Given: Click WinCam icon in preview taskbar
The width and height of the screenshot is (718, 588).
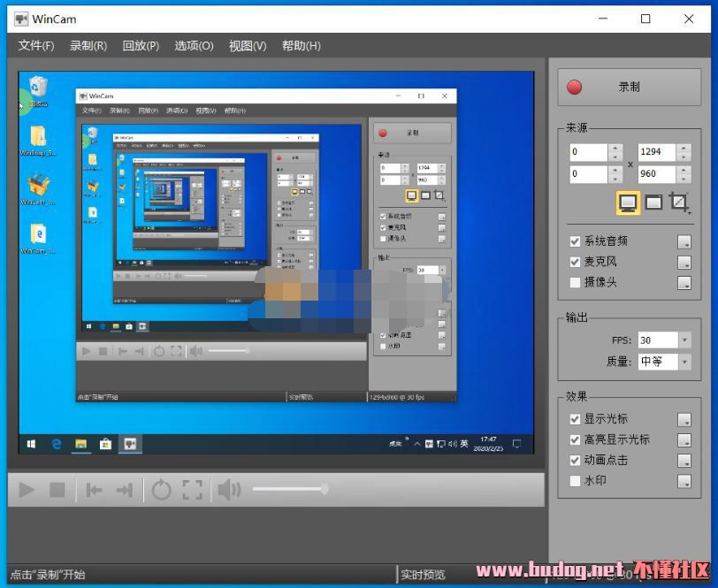Looking at the screenshot, I should [131, 444].
